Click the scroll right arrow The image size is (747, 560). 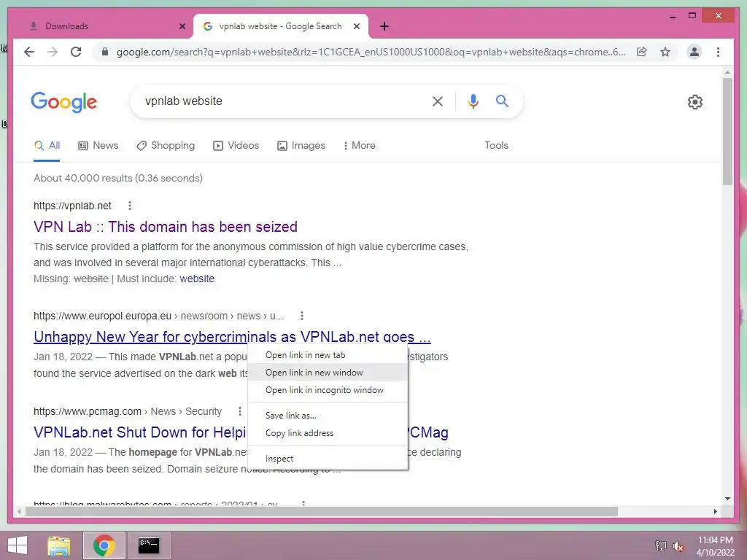715,511
